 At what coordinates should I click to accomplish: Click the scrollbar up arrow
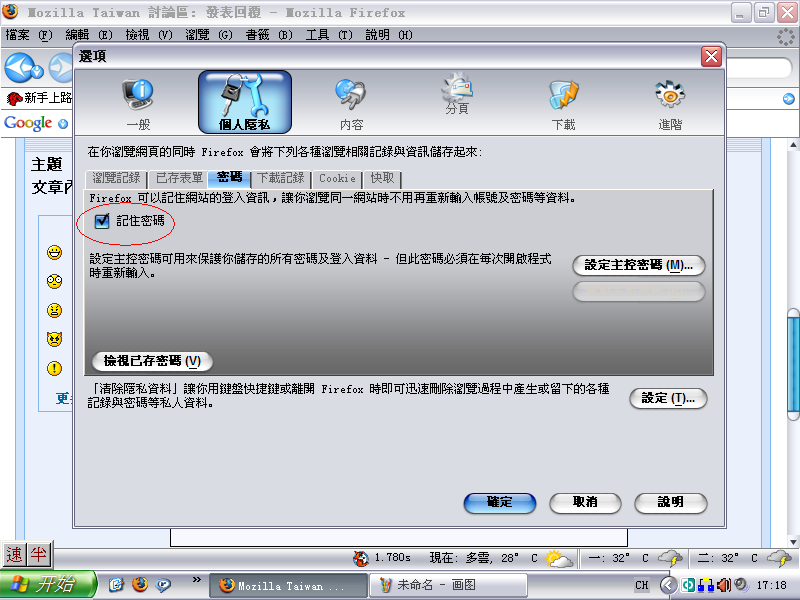tap(793, 145)
